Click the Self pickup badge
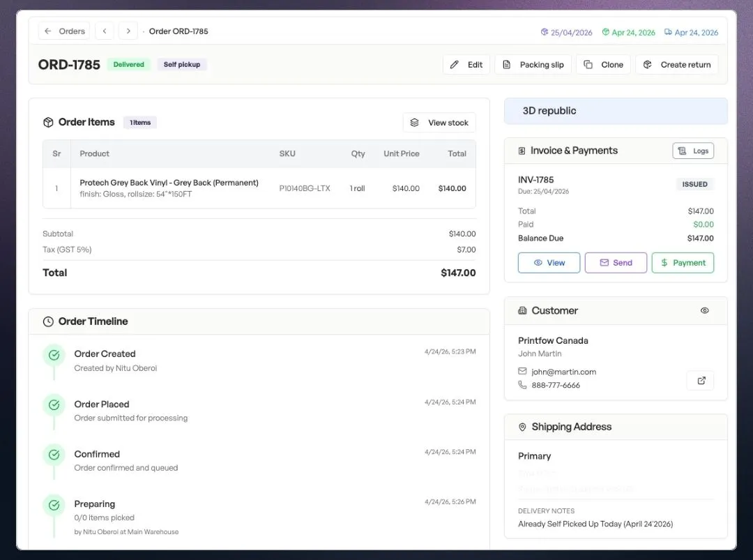The image size is (753, 560). [x=181, y=64]
